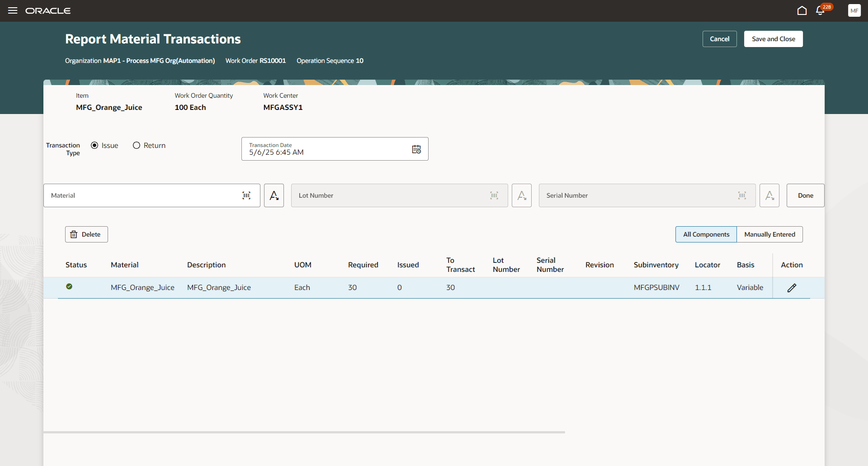
Task: Open the MF user avatar menu
Action: tap(854, 10)
